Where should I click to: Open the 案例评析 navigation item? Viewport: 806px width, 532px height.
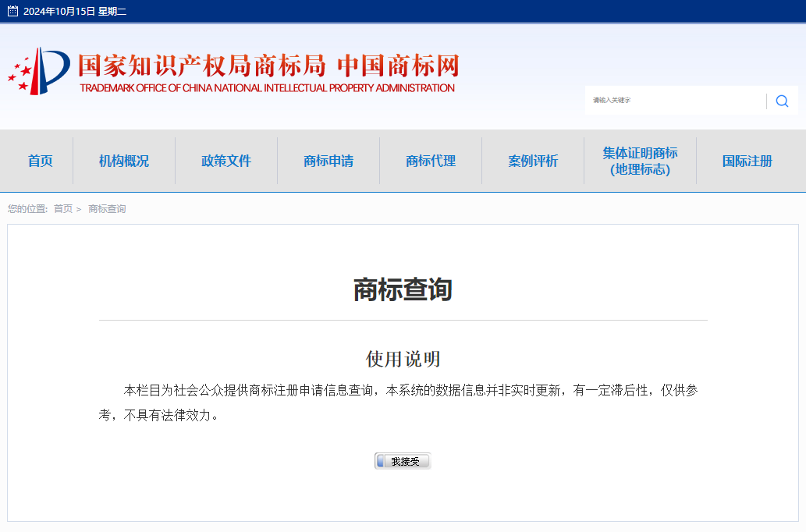pyautogui.click(x=533, y=161)
